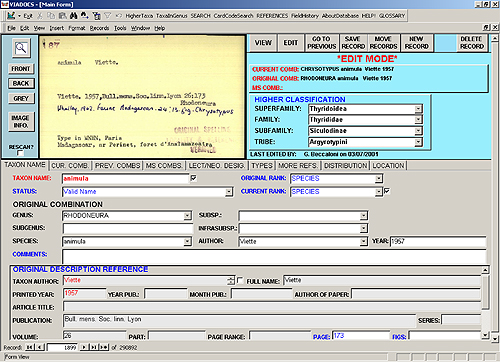Switch to the DISTRIBUTION tab
This screenshot has height=362, width=500.
click(x=346, y=166)
